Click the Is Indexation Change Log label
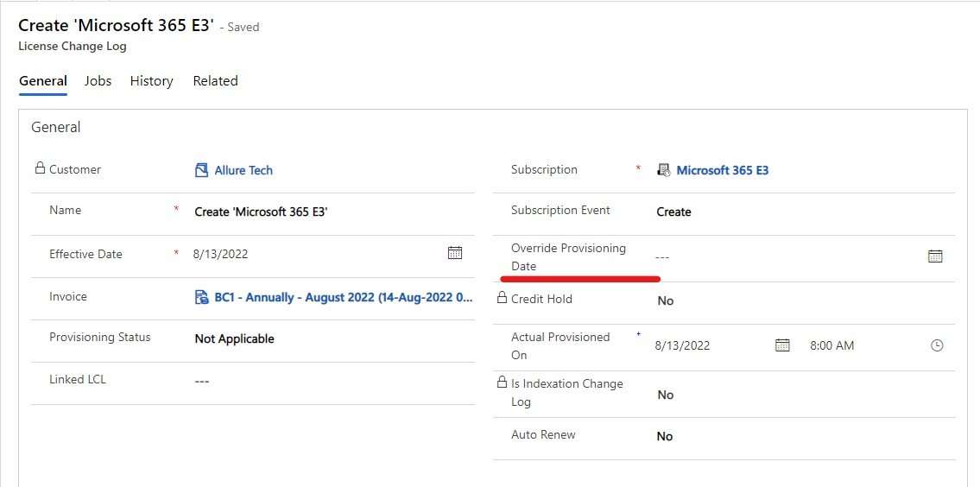The height and width of the screenshot is (487, 980). [567, 393]
